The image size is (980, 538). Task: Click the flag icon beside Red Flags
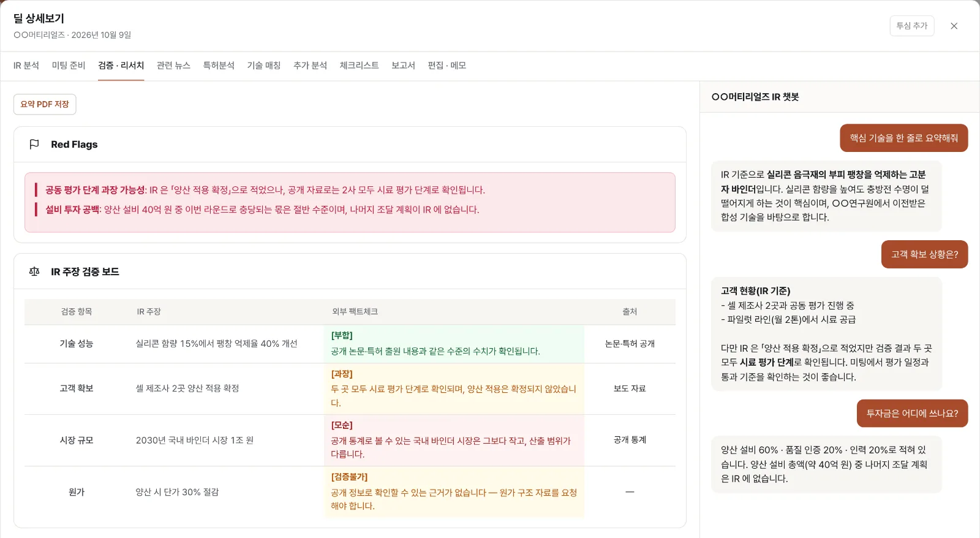34,144
